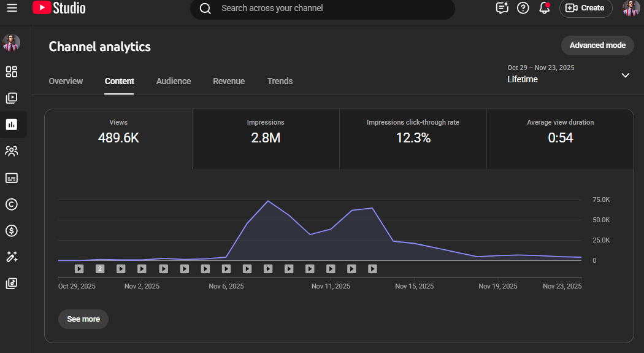This screenshot has height=353, width=644.
Task: Open Subtitles in the left sidebar
Action: pos(12,178)
